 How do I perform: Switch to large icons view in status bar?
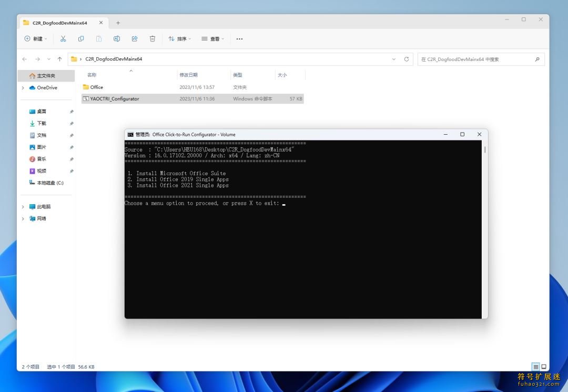[x=544, y=367]
